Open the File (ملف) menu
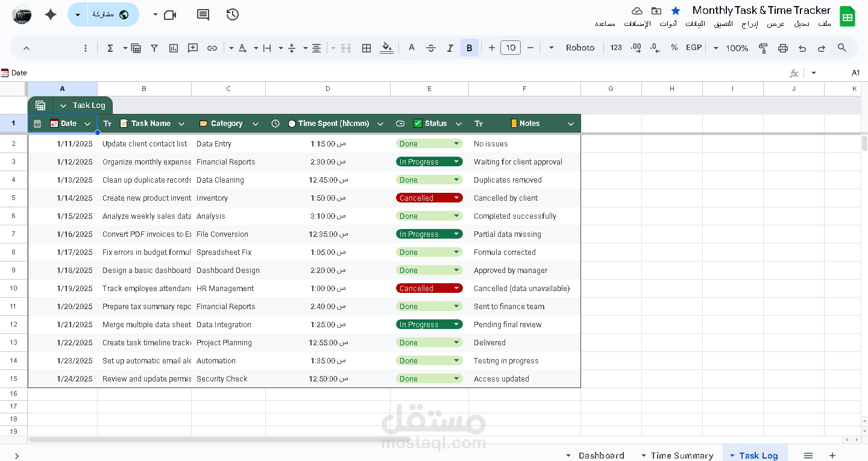The height and width of the screenshot is (461, 868). (825, 24)
